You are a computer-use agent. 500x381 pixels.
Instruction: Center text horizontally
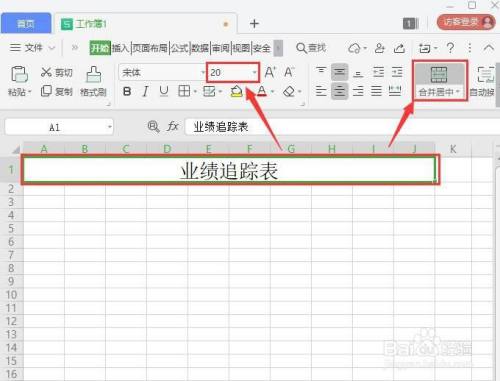point(340,91)
